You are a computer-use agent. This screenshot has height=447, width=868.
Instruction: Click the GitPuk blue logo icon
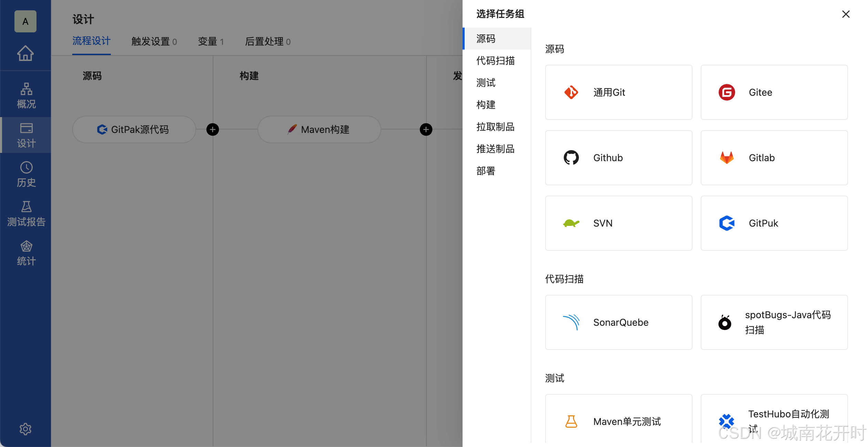pyautogui.click(x=727, y=223)
